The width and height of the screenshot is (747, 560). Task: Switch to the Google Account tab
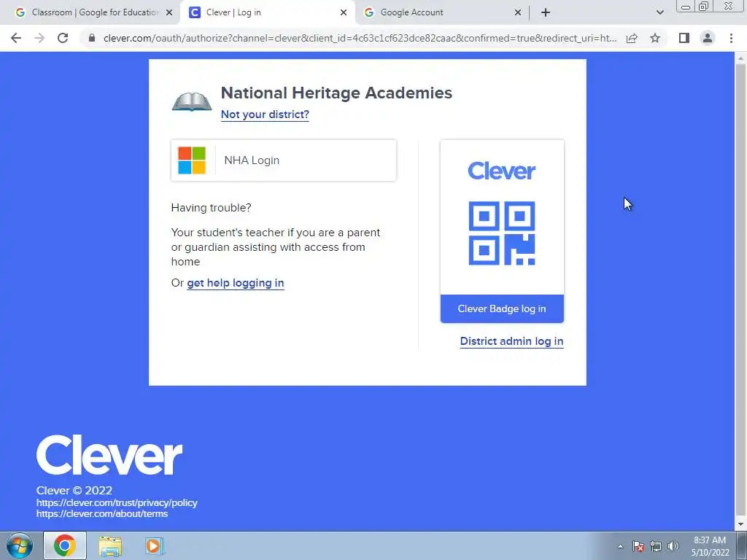[442, 12]
